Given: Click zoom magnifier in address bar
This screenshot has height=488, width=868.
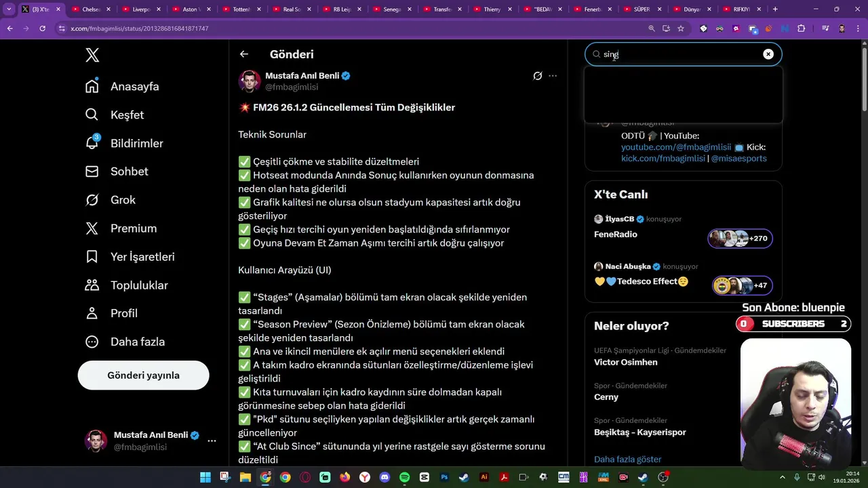Looking at the screenshot, I should [x=652, y=28].
